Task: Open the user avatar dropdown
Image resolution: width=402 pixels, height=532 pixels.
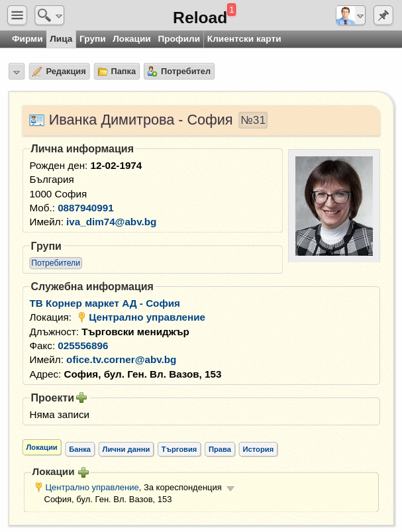Action: 350,15
